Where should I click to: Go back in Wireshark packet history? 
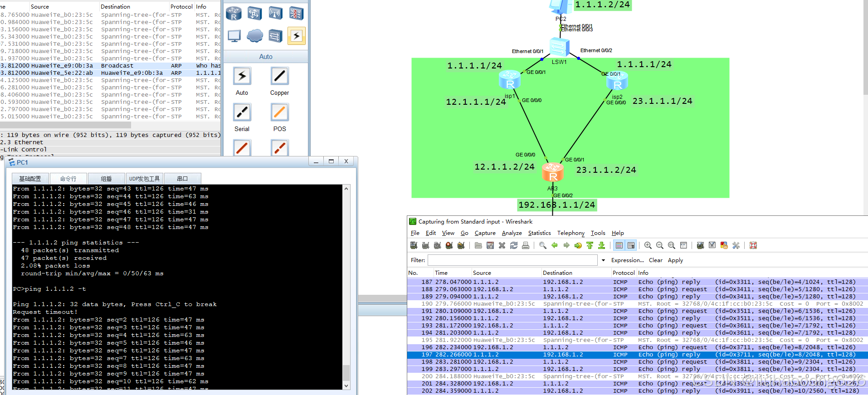coord(555,245)
